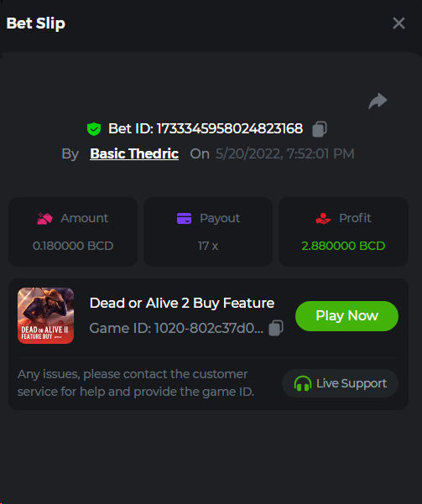Click the Play Now button

[346, 316]
